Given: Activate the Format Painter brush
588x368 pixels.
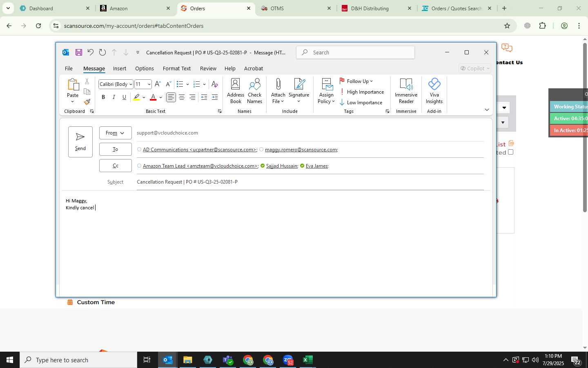Looking at the screenshot, I should pos(87,102).
